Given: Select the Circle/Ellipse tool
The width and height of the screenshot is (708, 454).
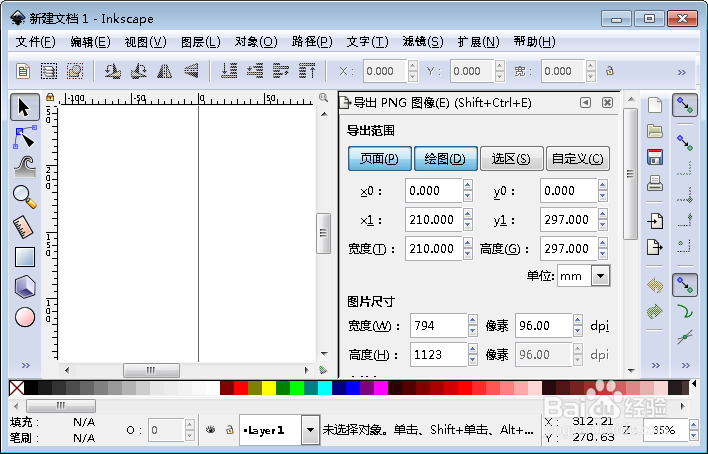Looking at the screenshot, I should 25,317.
